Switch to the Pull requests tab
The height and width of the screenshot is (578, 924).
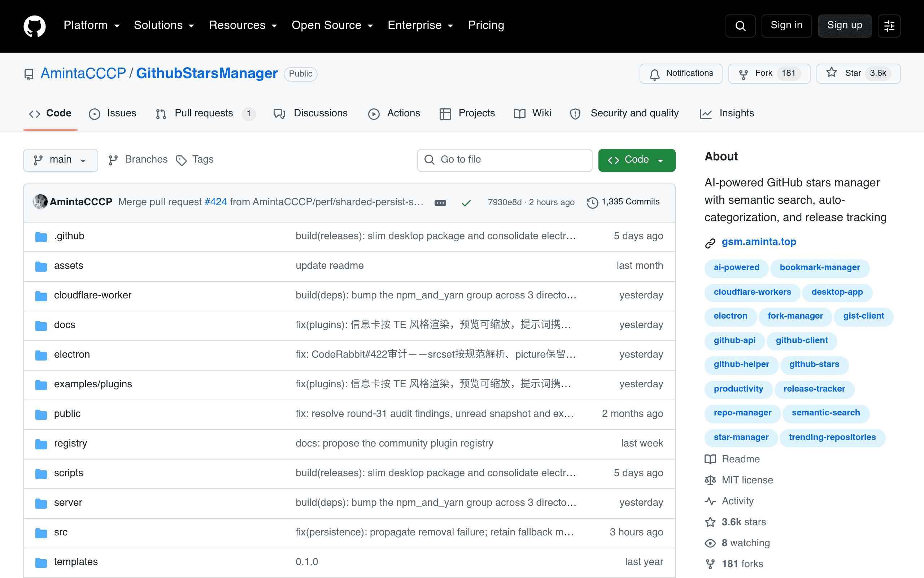pyautogui.click(x=205, y=113)
